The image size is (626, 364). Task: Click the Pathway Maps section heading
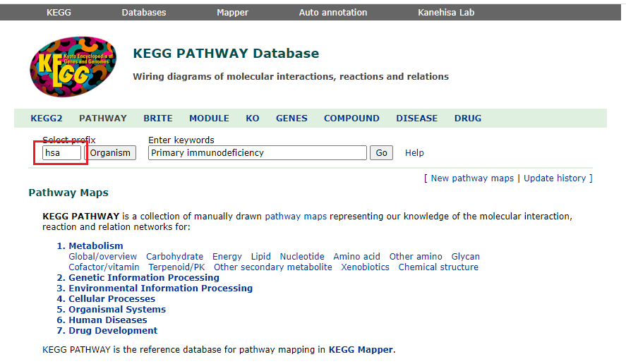tap(68, 193)
